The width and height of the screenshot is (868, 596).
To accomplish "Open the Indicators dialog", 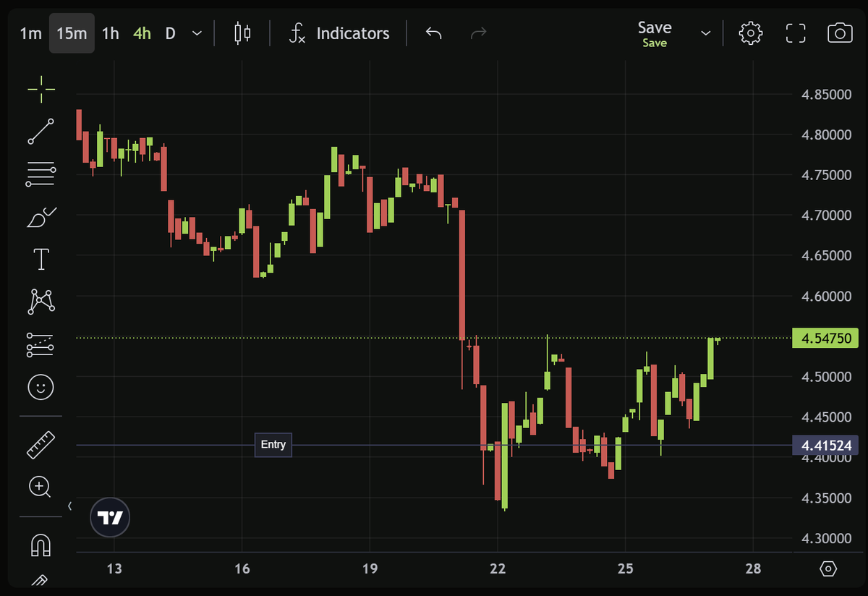I will click(339, 33).
